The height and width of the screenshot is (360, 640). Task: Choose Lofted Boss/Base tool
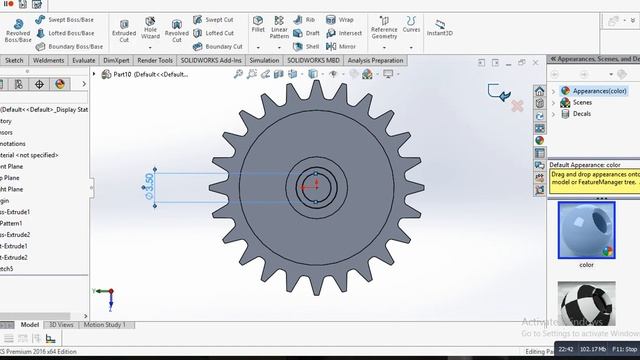click(x=65, y=33)
